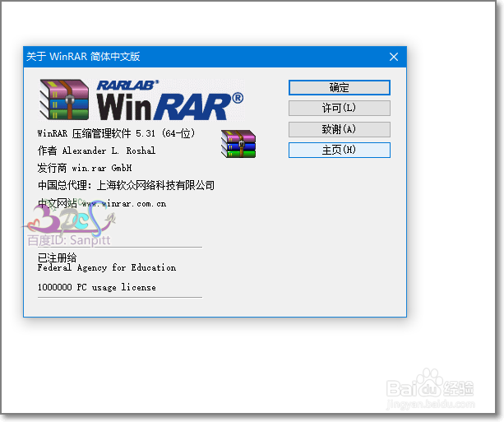Click text 上海软众网络科技有限公司
The height and width of the screenshot is (422, 504).
(155, 185)
